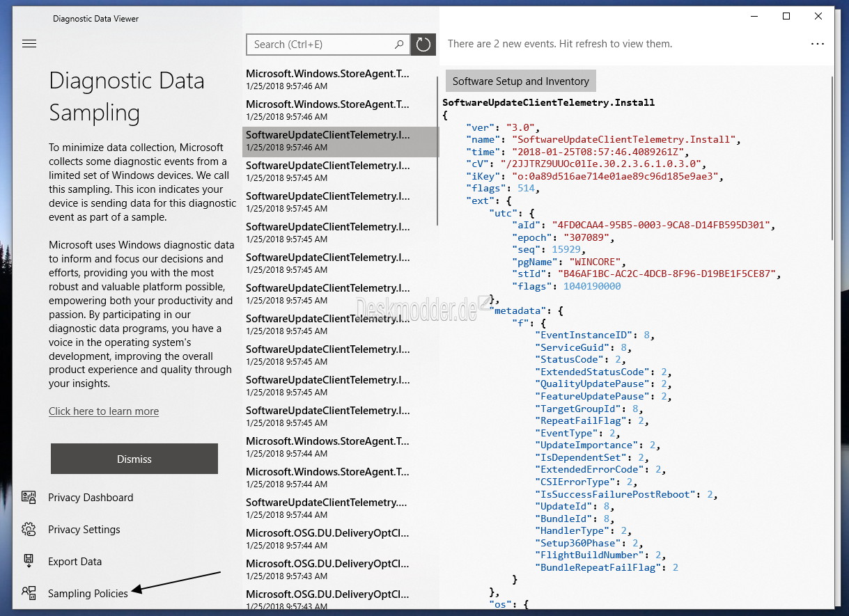
Task: Click the "flags": 1040190000 line
Action: click(x=567, y=286)
